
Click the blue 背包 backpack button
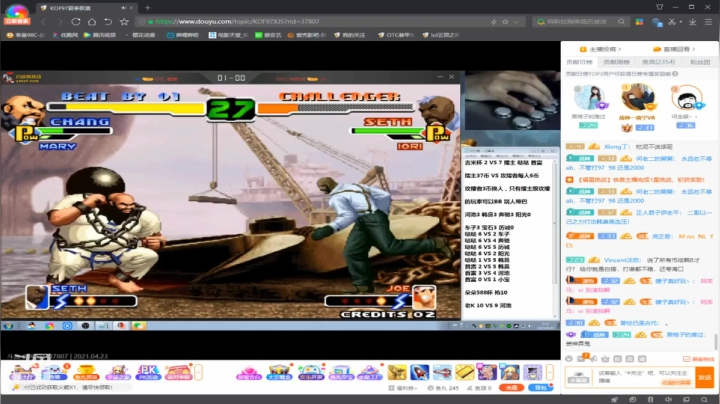click(x=540, y=388)
